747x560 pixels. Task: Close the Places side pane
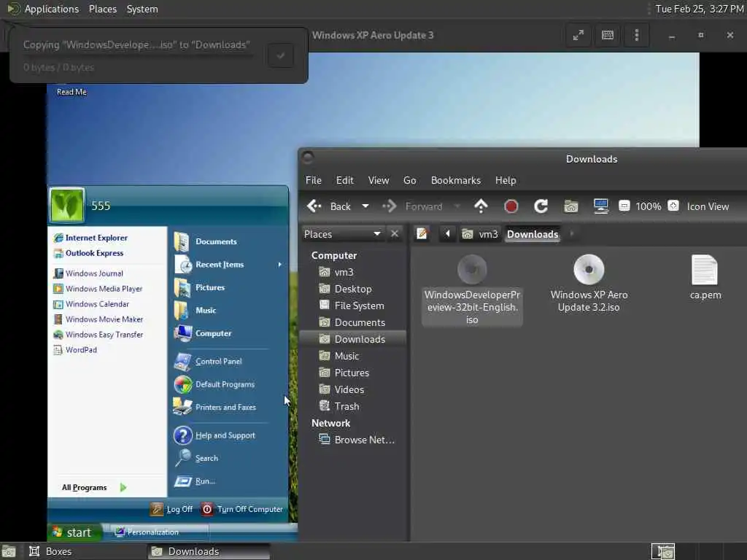pyautogui.click(x=395, y=234)
